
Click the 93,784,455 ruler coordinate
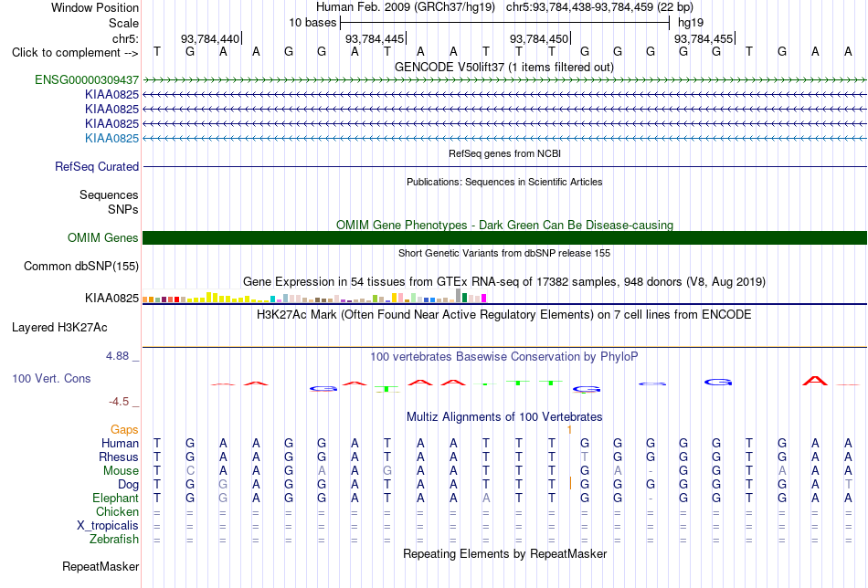click(703, 38)
